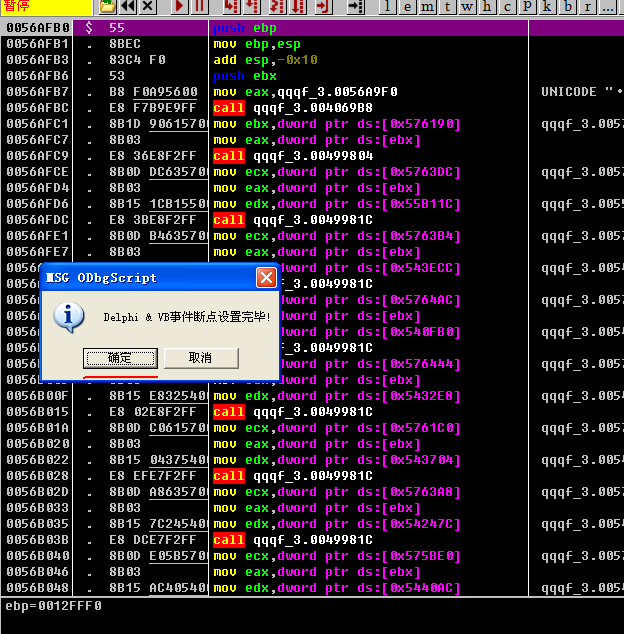Select address row 0056AFB1
The width and height of the screenshot is (624, 634).
pos(37,44)
